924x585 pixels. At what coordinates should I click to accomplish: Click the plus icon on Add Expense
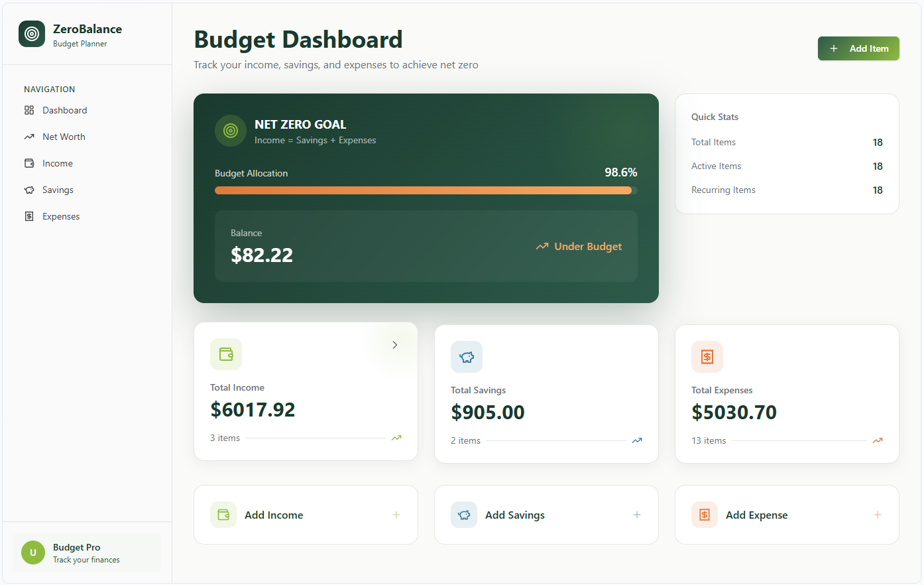point(878,515)
